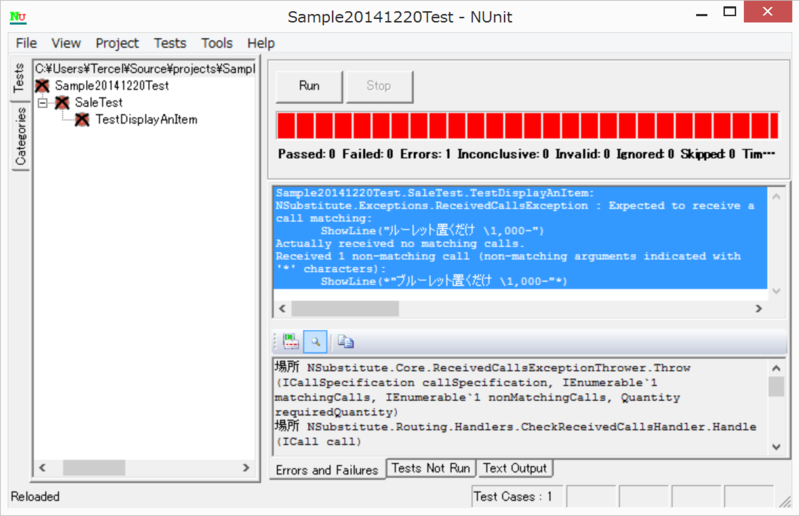This screenshot has width=800, height=516.
Task: Click the copy to clipboard toolbar icon
Action: (x=345, y=341)
